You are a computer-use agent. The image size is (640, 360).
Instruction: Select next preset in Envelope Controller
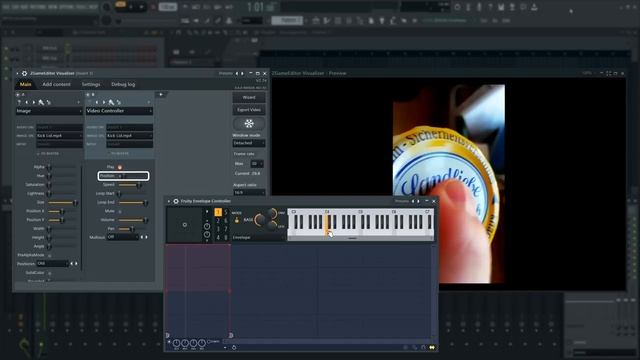[x=418, y=201]
